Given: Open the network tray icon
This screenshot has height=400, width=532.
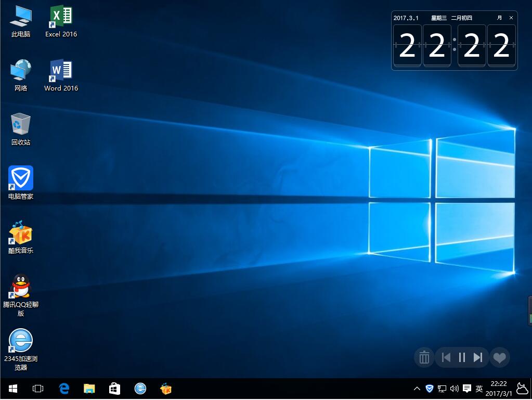Looking at the screenshot, I should pyautogui.click(x=442, y=389).
